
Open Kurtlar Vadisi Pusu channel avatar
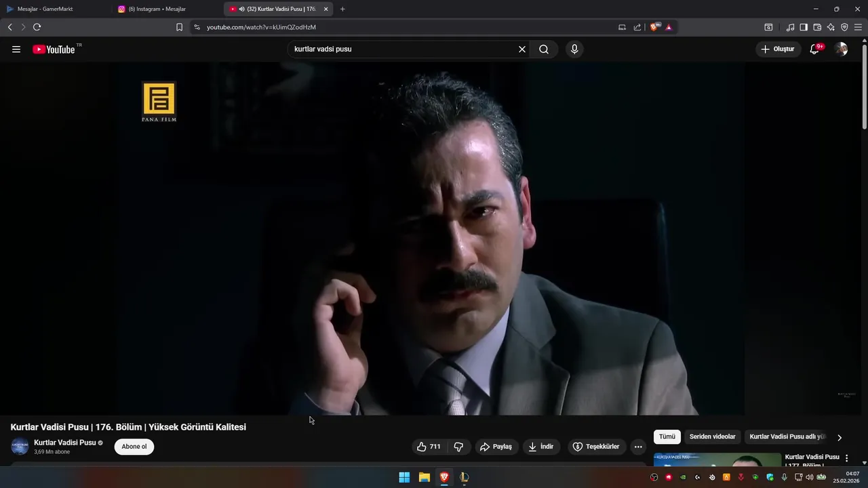tap(20, 447)
